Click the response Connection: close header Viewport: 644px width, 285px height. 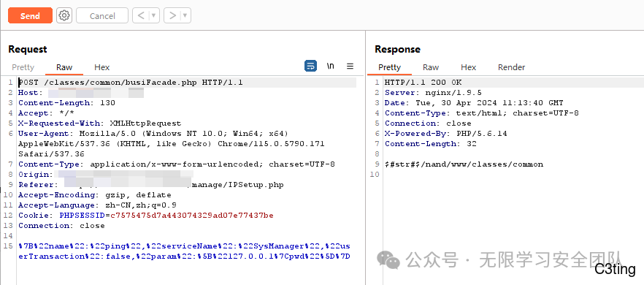[x=428, y=123]
